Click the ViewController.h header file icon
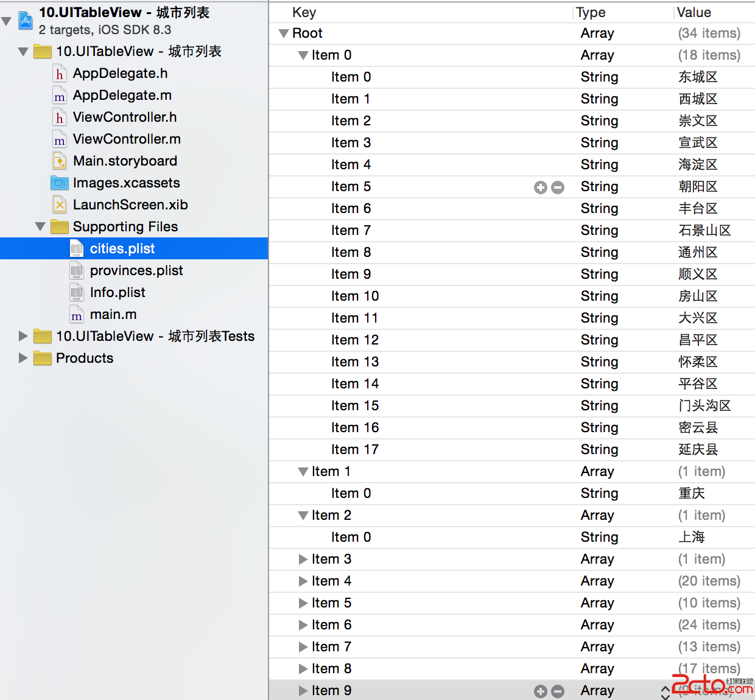Screen dimensions: 755x700 (x=59, y=117)
